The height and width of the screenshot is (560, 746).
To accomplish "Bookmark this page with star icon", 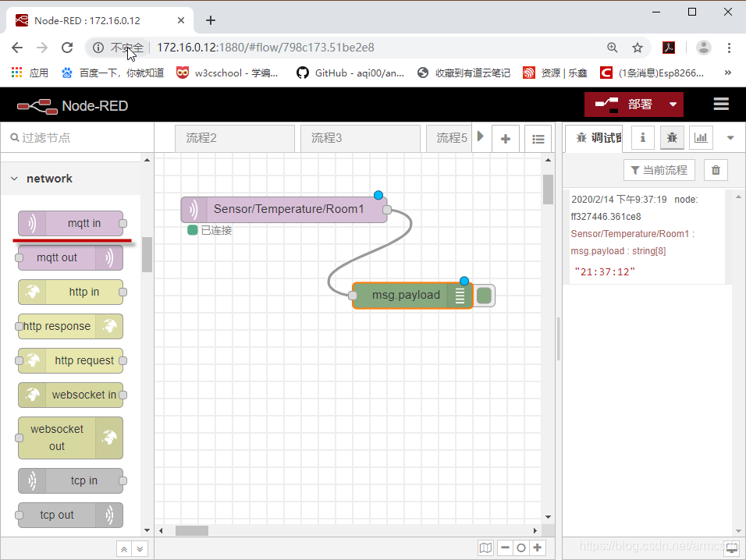I will [x=637, y=48].
